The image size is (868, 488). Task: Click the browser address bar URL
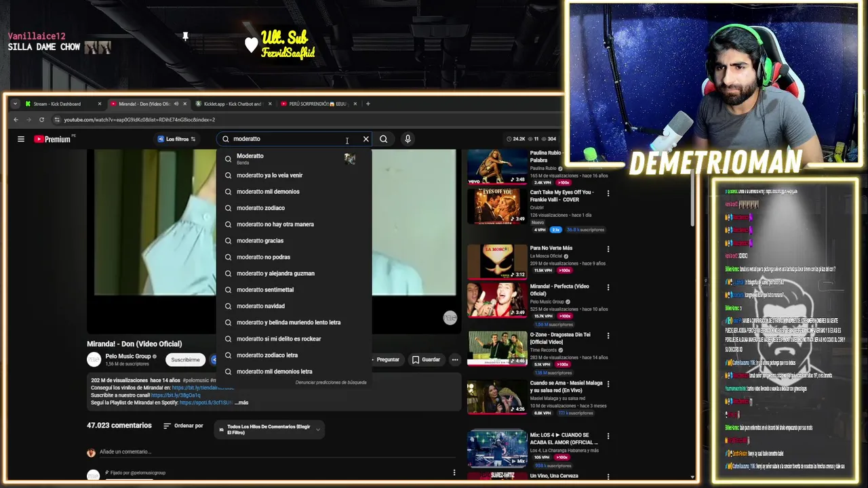[139, 120]
